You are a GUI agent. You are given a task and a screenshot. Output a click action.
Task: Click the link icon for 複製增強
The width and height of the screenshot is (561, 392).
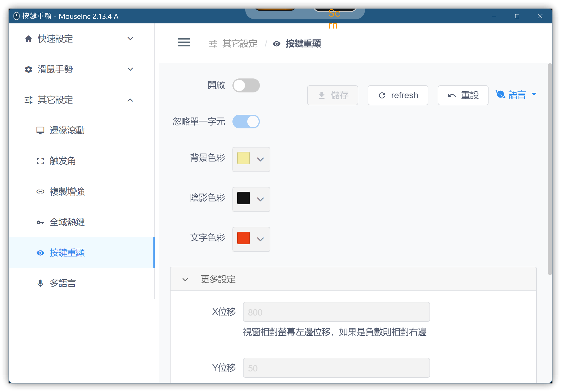tap(40, 192)
